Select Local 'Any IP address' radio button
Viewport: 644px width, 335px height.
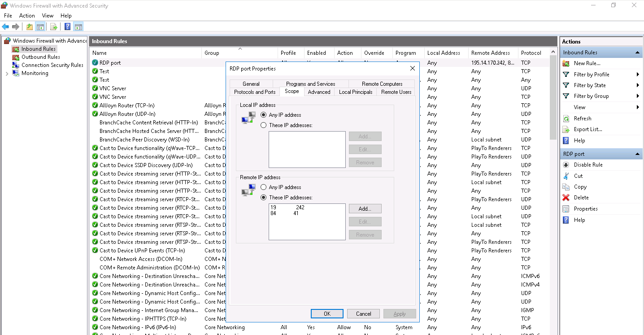pyautogui.click(x=264, y=115)
